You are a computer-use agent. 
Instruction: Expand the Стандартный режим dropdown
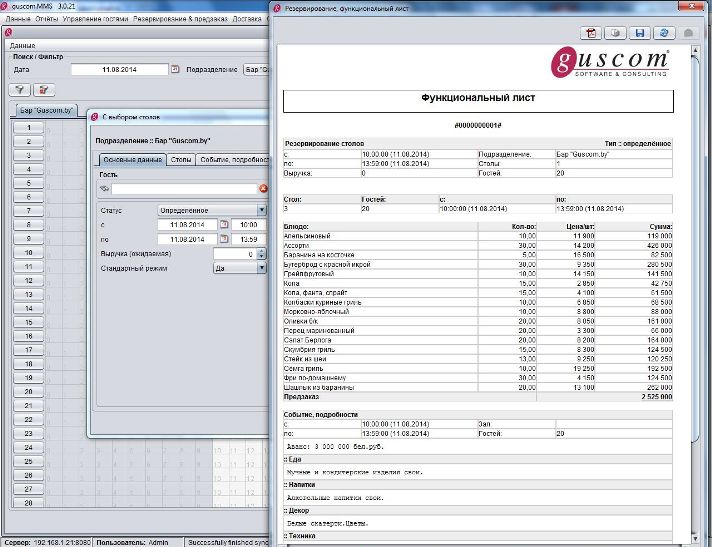(262, 268)
